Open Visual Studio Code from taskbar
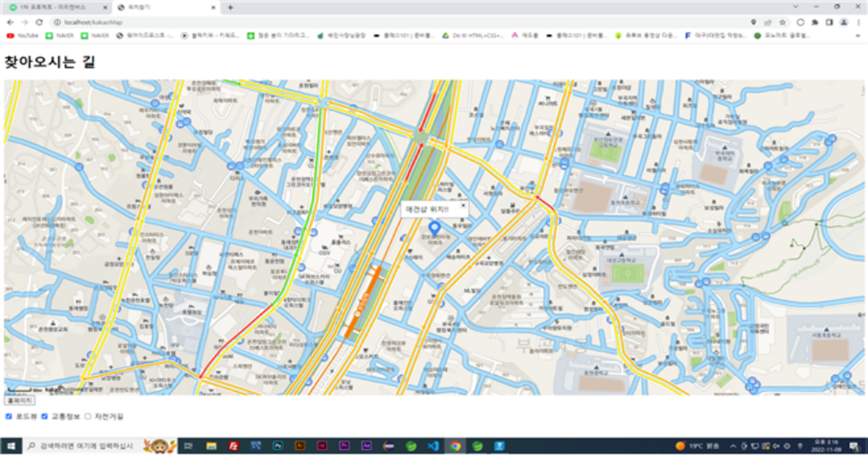Screen dimensions: 868x459 [x=433, y=446]
